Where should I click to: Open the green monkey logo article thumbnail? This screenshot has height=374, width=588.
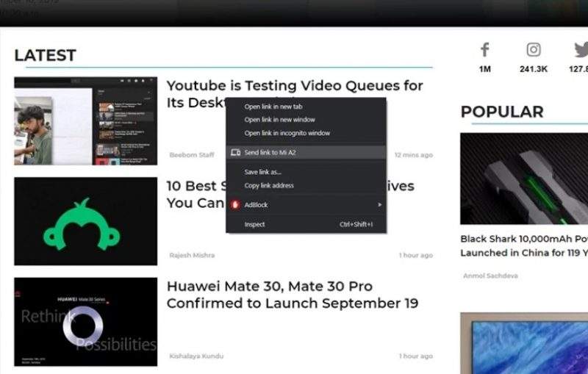point(86,221)
